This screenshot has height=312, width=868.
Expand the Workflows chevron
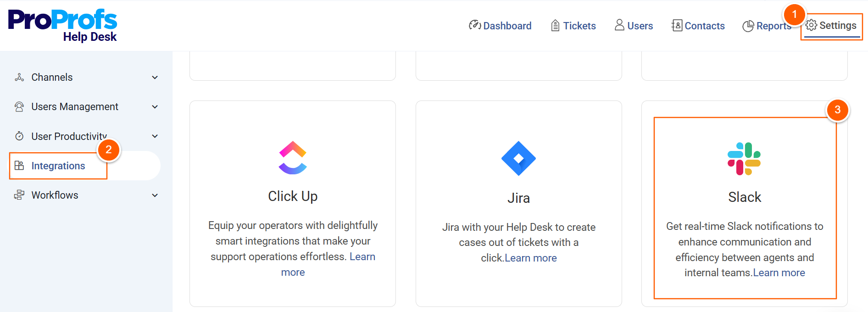pyautogui.click(x=155, y=195)
